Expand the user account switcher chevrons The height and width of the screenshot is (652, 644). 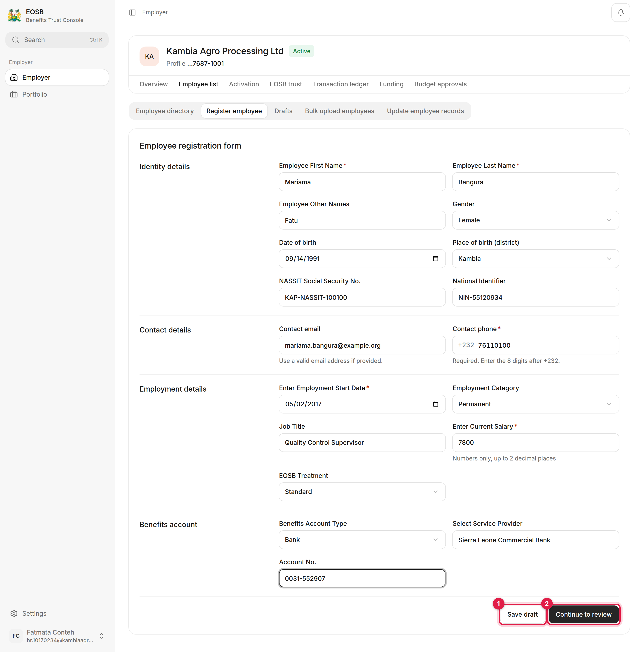(102, 636)
